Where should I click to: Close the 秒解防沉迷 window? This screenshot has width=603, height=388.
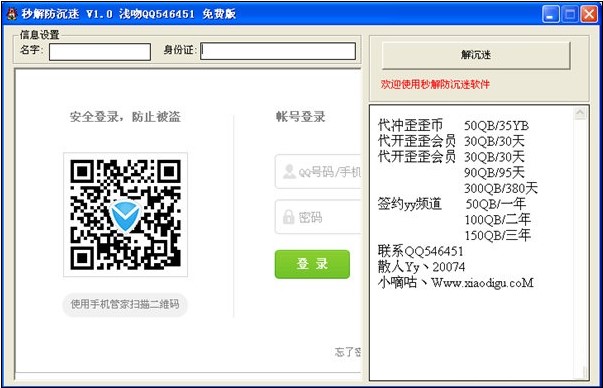589,14
